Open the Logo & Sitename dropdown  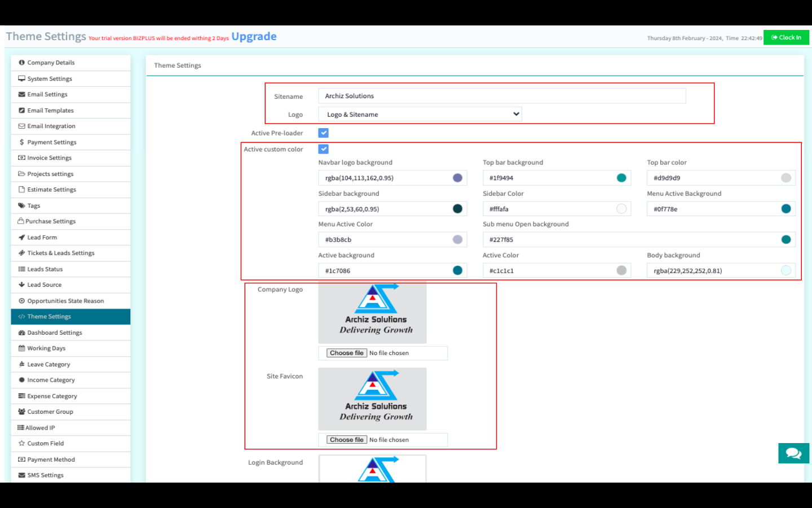420,115
